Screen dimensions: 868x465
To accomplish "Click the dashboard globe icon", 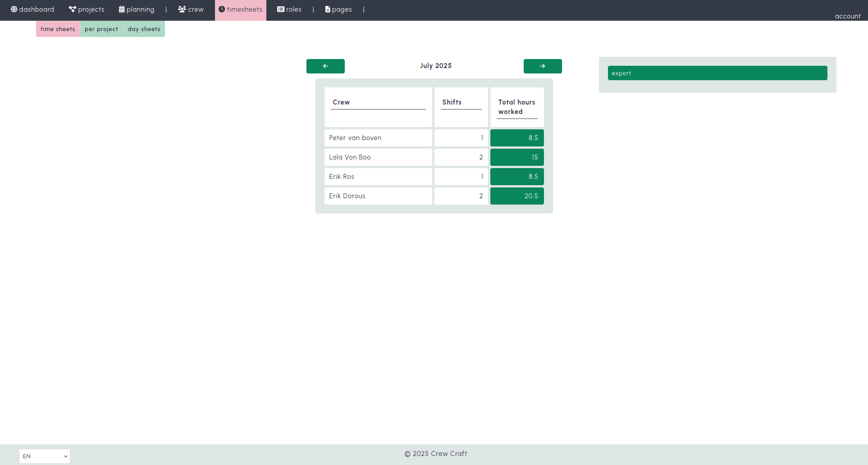I will (14, 9).
